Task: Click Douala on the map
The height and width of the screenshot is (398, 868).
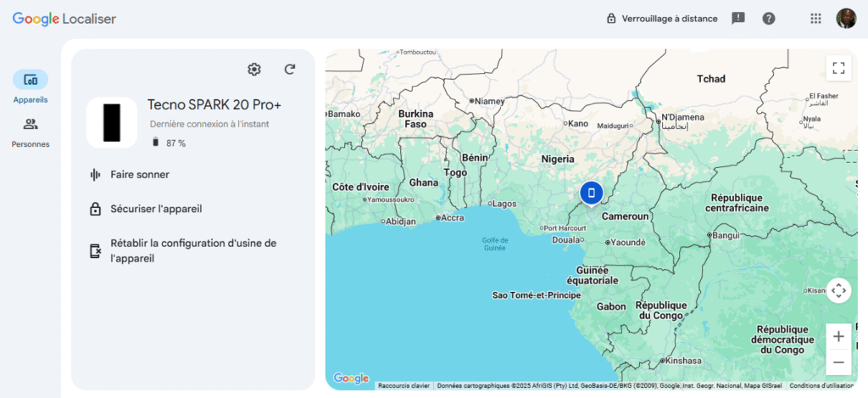Action: coord(565,240)
